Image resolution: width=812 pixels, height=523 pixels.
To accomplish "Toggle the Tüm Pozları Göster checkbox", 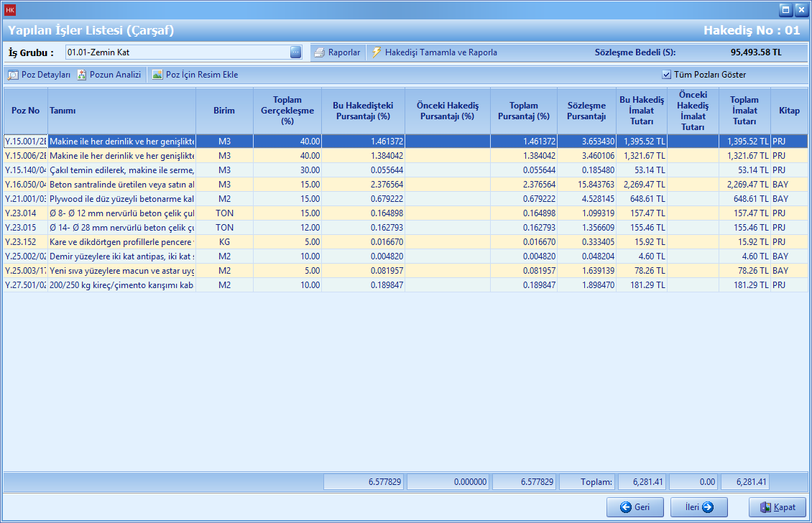I will (667, 75).
